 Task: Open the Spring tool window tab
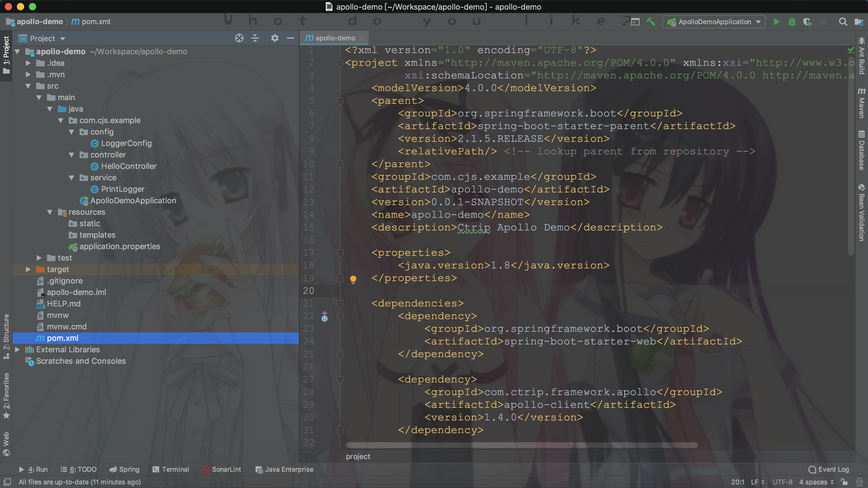click(x=124, y=470)
